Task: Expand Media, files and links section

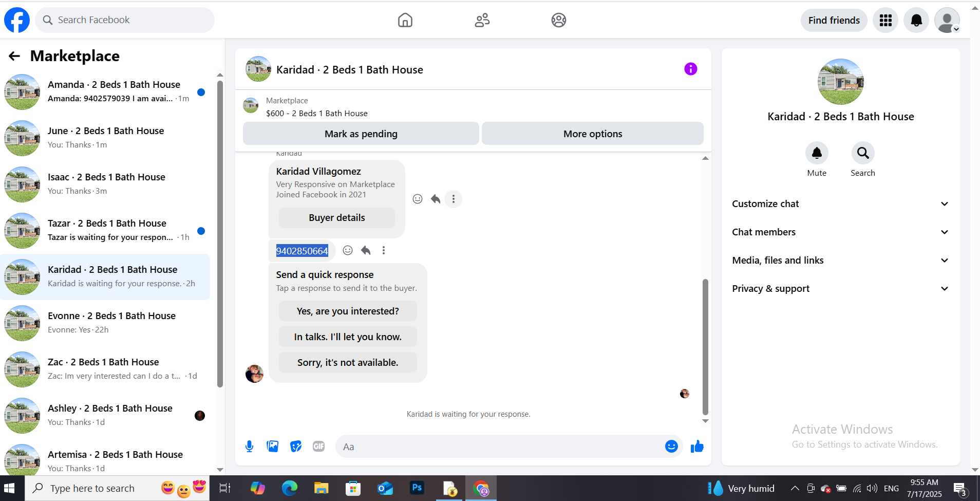Action: (x=840, y=261)
